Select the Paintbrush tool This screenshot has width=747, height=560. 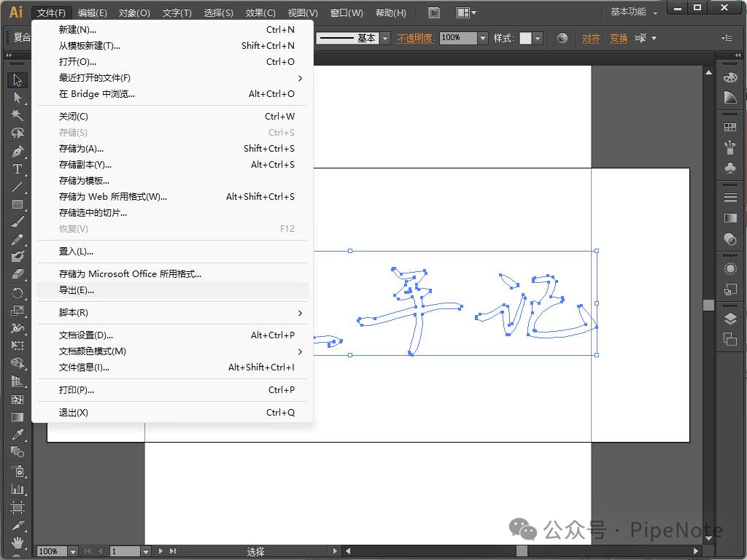18,222
